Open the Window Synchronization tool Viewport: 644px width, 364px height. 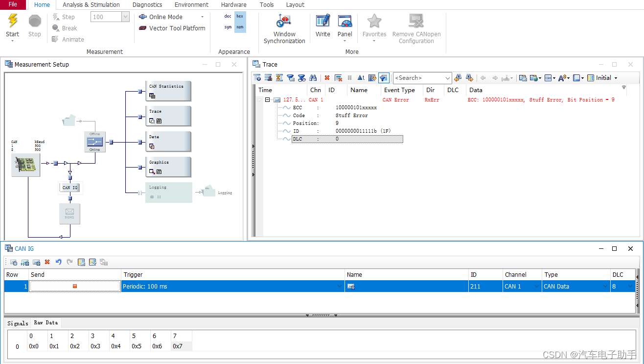point(284,29)
